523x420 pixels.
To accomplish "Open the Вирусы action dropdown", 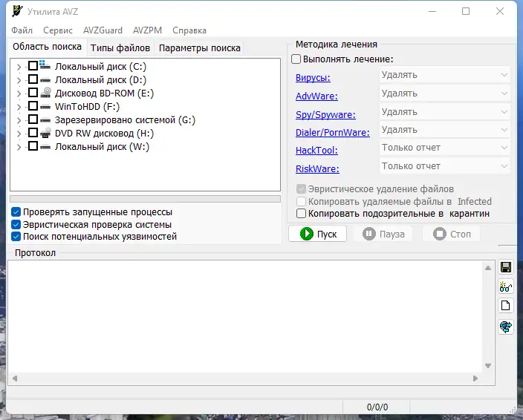I will 444,75.
